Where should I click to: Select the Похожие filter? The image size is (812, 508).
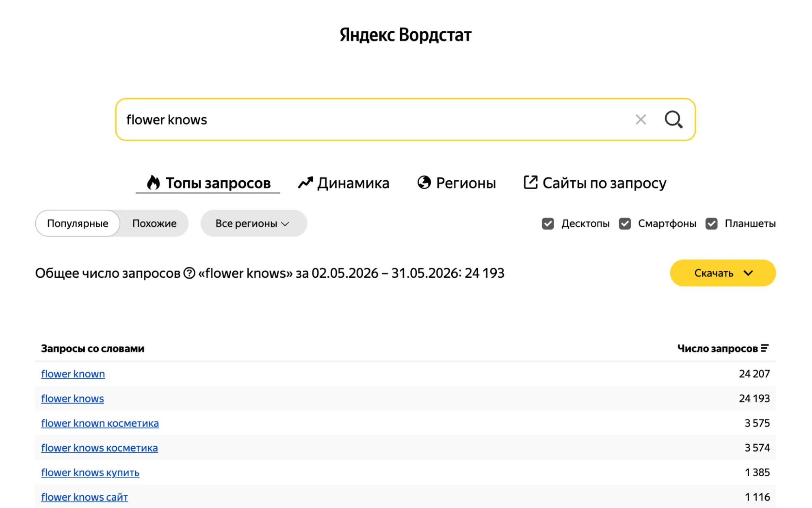(x=154, y=223)
